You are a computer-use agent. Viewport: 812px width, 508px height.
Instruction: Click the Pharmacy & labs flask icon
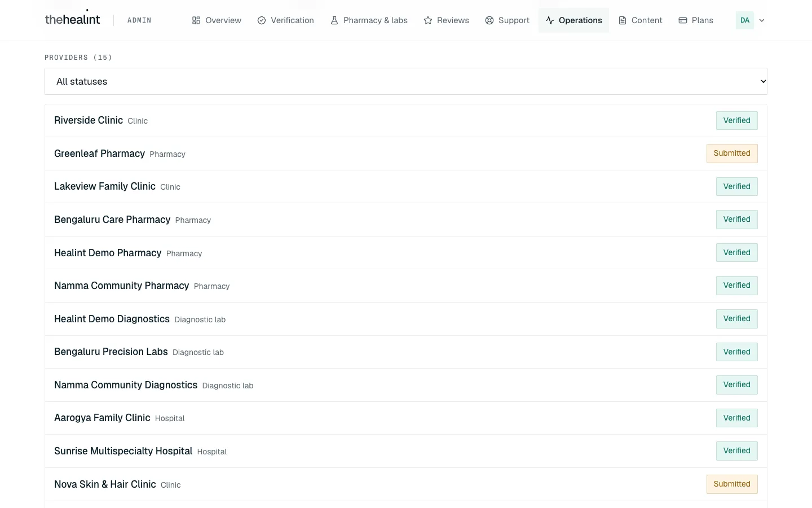tap(334, 20)
